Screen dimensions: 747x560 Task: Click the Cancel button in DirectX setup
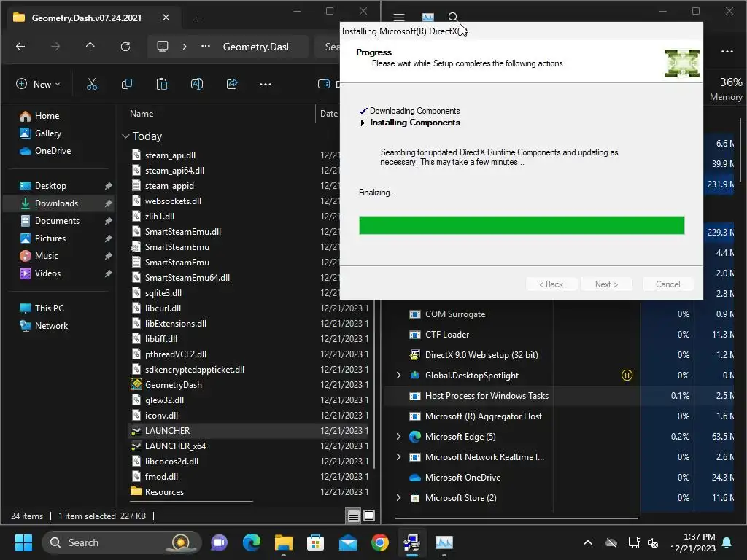pyautogui.click(x=668, y=284)
